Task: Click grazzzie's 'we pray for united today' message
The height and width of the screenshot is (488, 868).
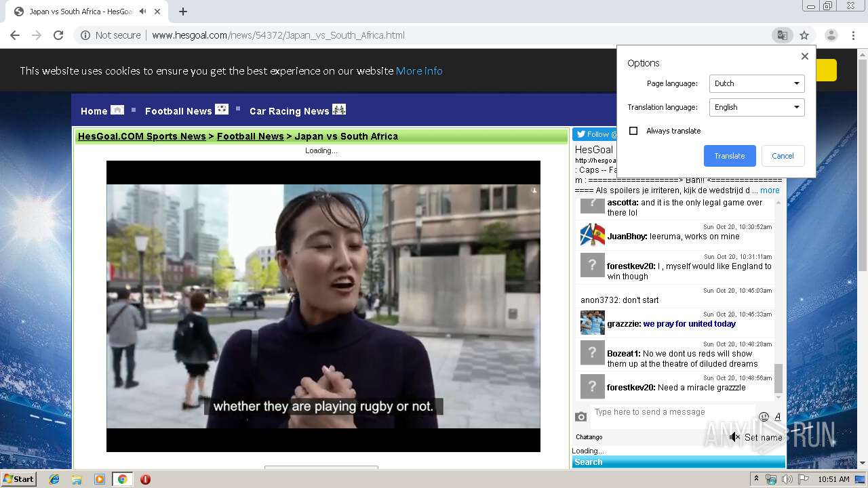Action: (690, 324)
